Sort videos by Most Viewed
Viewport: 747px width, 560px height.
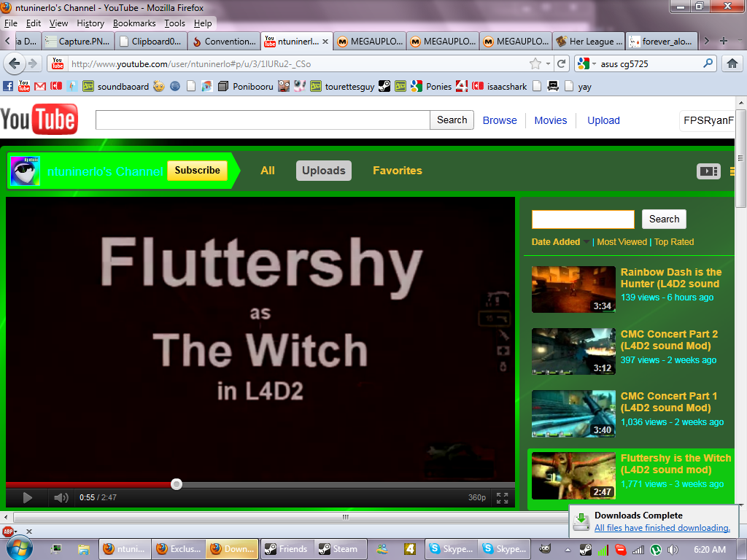point(622,242)
